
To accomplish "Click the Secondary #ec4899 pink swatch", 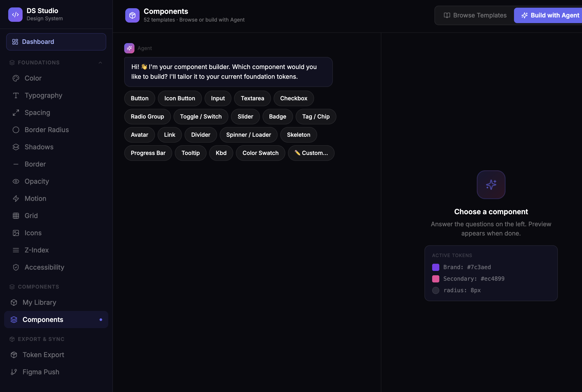I will click(x=436, y=279).
